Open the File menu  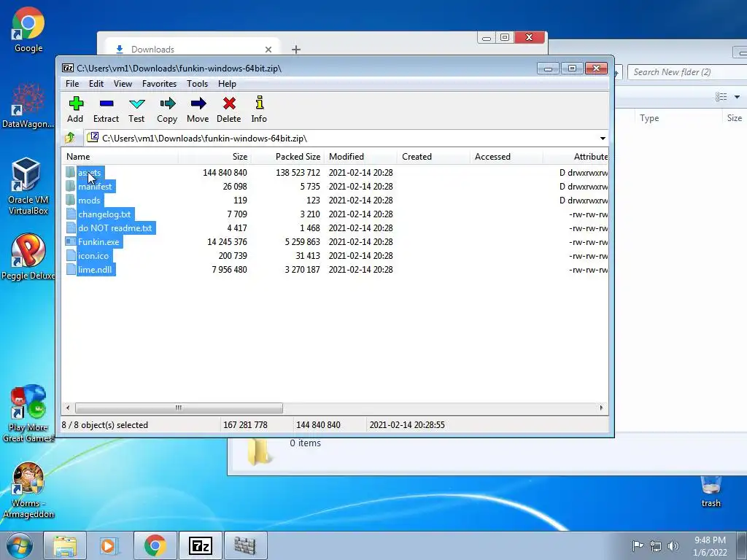(72, 84)
